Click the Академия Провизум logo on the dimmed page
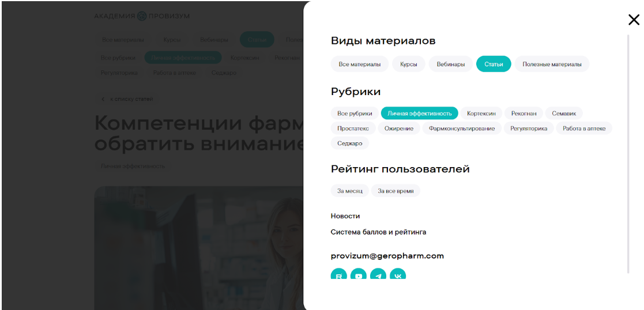Image resolution: width=644 pixels, height=310 pixels. [142, 17]
